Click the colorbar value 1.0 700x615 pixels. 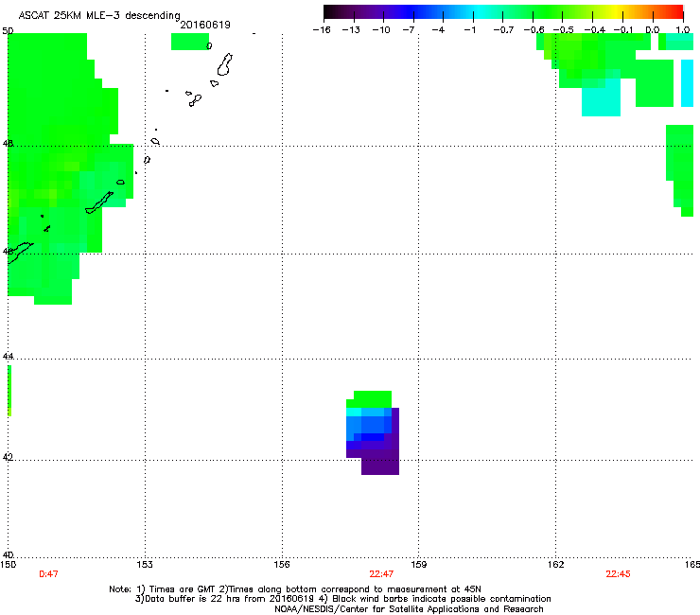pos(683,30)
